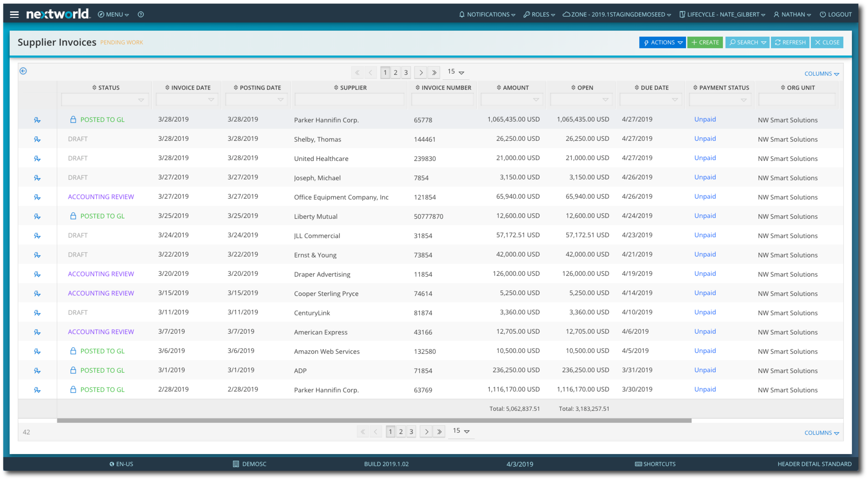
Task: Open row action icon for Office Equipment Company
Action: [37, 197]
